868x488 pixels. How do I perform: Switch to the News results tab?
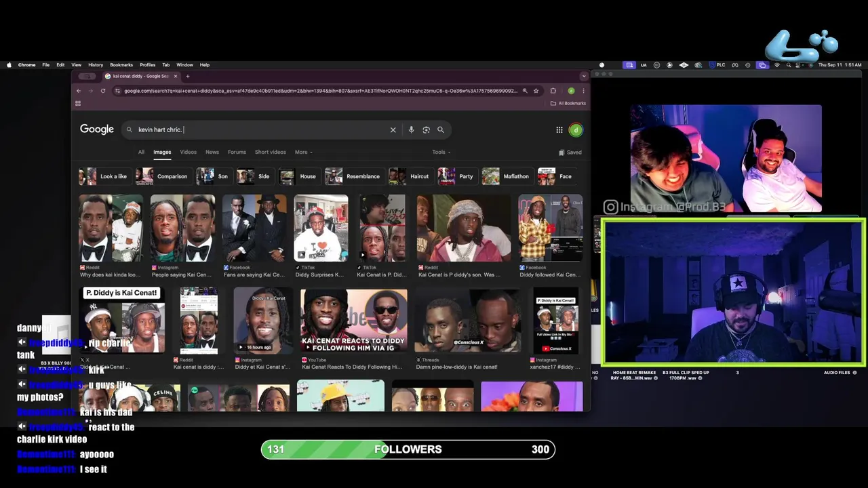pyautogui.click(x=212, y=152)
